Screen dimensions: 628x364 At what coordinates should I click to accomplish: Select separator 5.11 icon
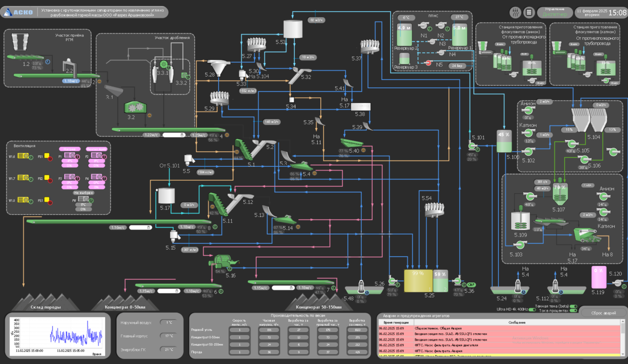pyautogui.click(x=218, y=204)
